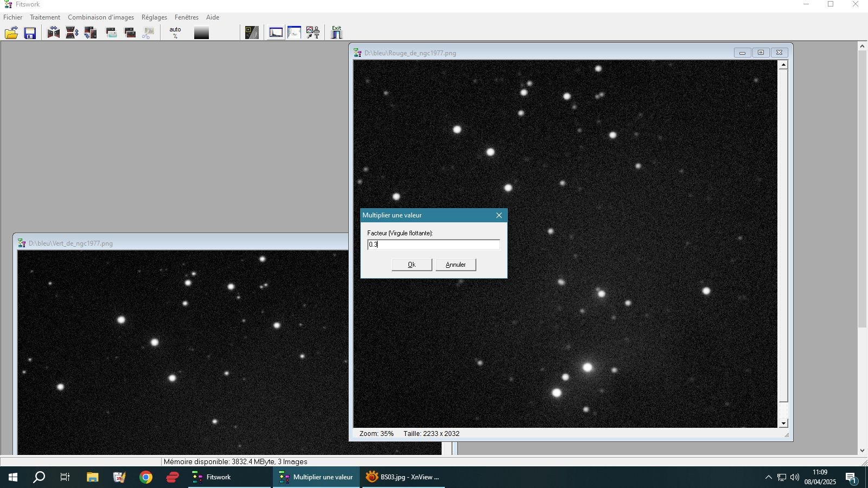This screenshot has height=488, width=868.
Task: Switch to Fitswork taskbar button
Action: pyautogui.click(x=229, y=477)
